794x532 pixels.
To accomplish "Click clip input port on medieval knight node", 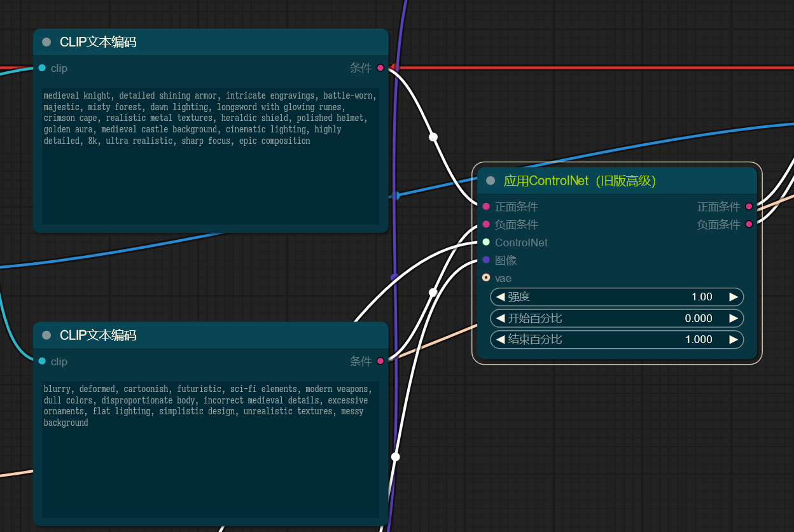I will pyautogui.click(x=42, y=68).
